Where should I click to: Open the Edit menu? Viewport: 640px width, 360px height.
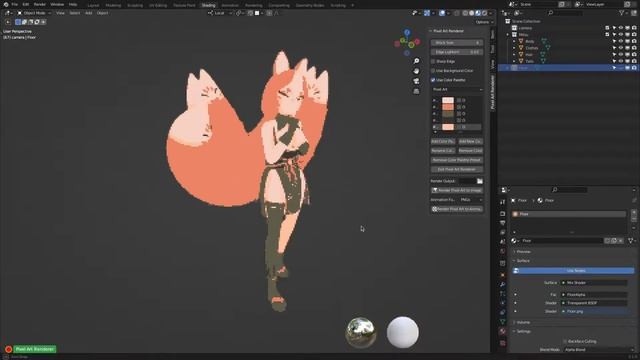[x=26, y=4]
